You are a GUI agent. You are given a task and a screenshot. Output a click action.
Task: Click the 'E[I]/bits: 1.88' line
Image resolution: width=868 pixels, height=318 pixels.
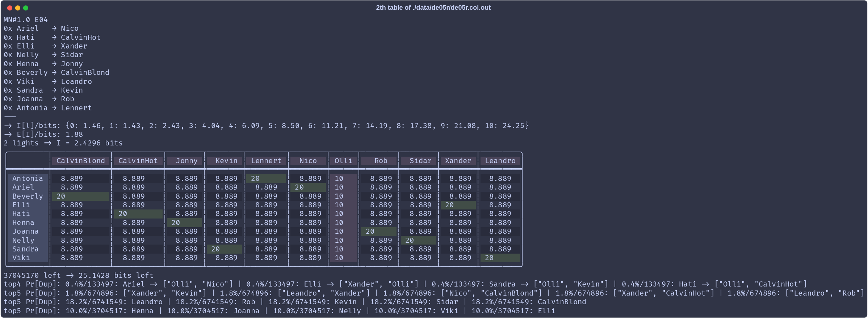(x=43, y=134)
